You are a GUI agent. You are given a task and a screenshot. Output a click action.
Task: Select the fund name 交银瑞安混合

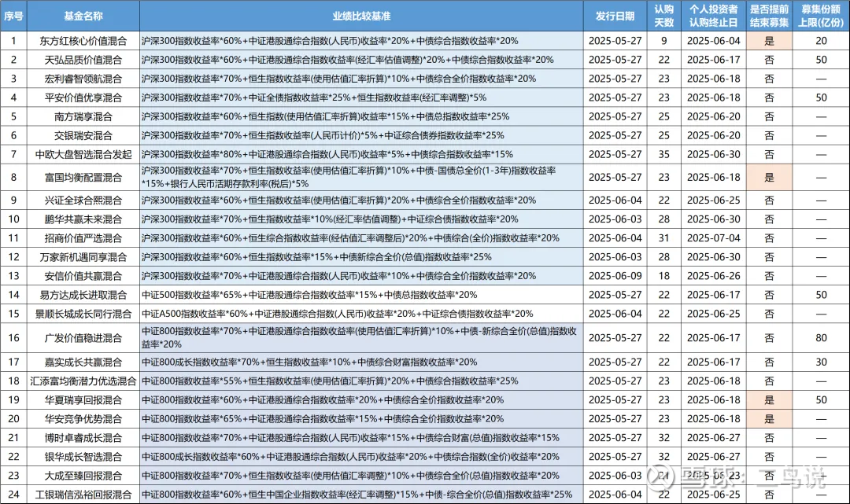tap(83, 135)
